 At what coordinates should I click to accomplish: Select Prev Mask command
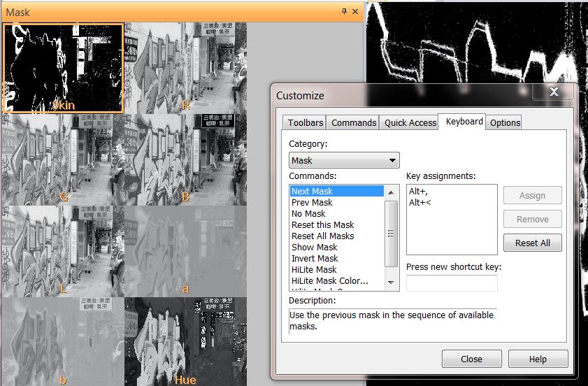coord(337,202)
